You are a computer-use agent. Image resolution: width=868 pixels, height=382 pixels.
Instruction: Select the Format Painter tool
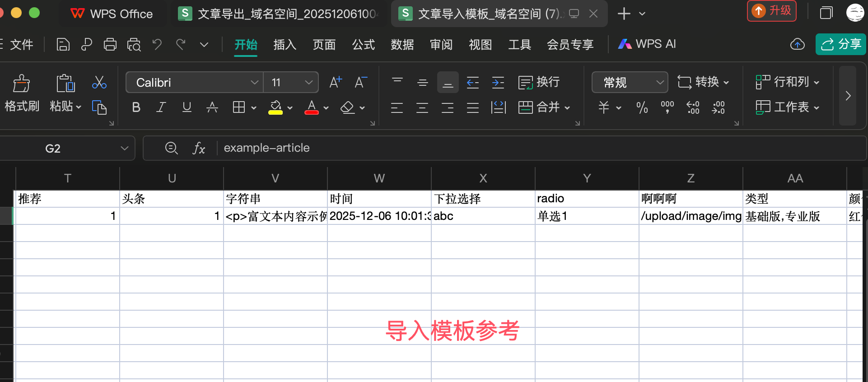click(22, 93)
